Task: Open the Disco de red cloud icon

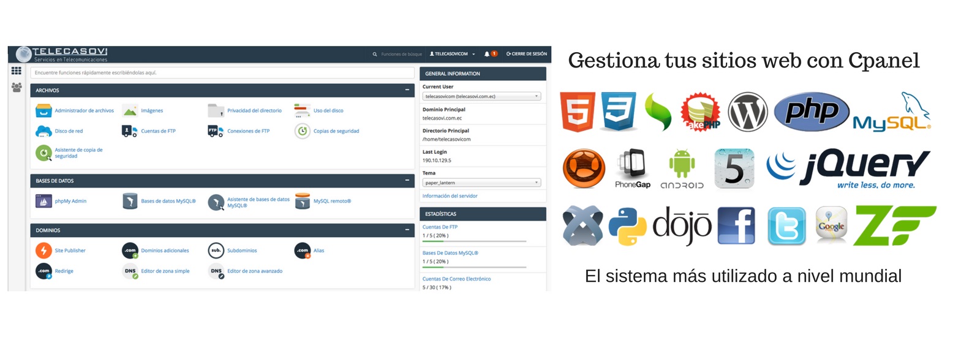Action: click(43, 131)
